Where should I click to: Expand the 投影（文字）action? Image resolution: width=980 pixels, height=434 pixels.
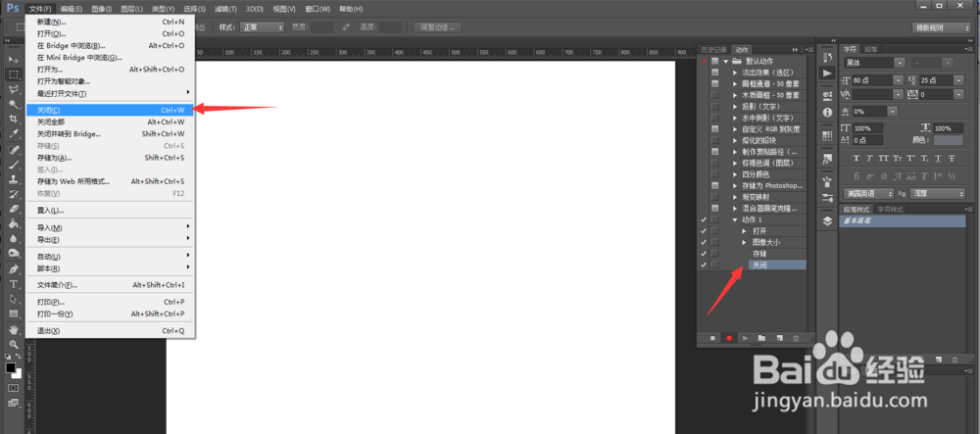(735, 107)
